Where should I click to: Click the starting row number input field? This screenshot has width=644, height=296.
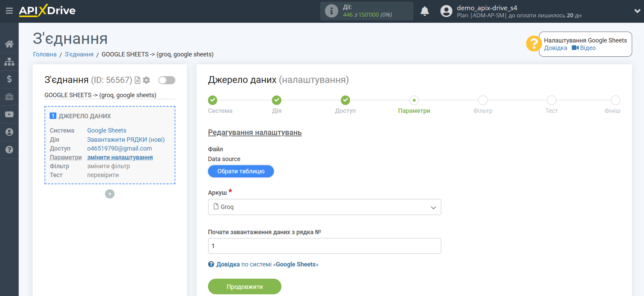pyautogui.click(x=325, y=246)
